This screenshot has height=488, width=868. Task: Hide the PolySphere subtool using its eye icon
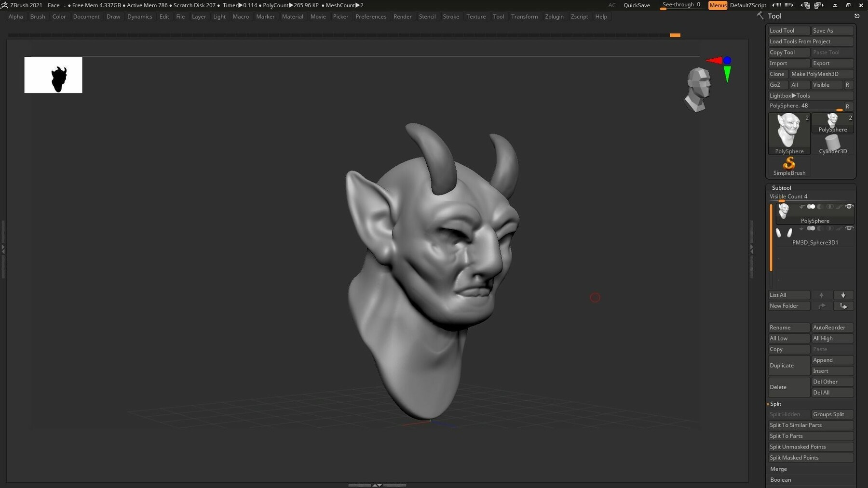coord(849,207)
